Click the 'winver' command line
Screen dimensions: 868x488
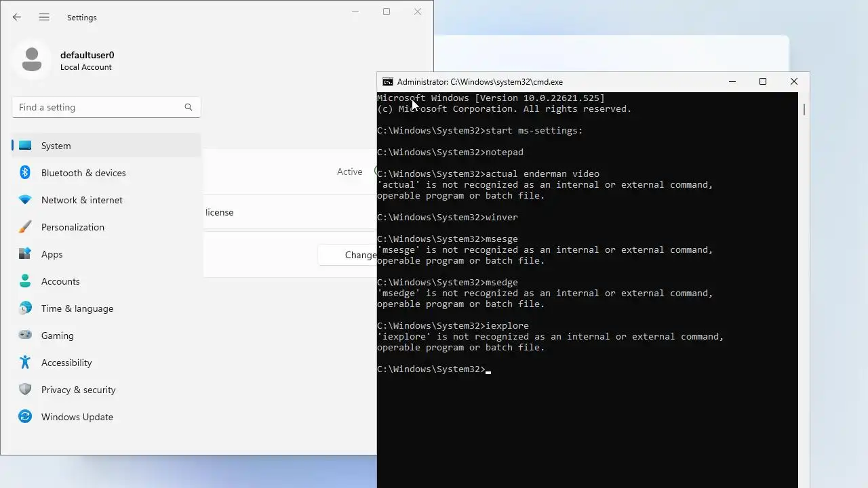point(448,218)
